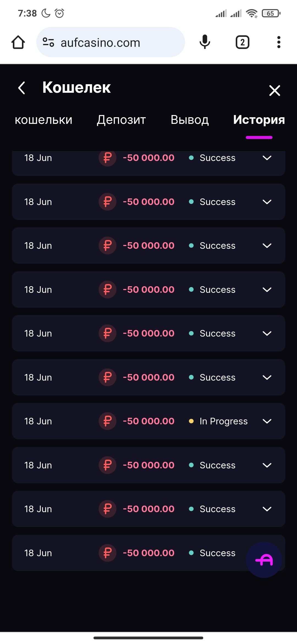This screenshot has height=644, width=297.
Task: Tap the yellow In Progress status dot
Action: [x=191, y=421]
